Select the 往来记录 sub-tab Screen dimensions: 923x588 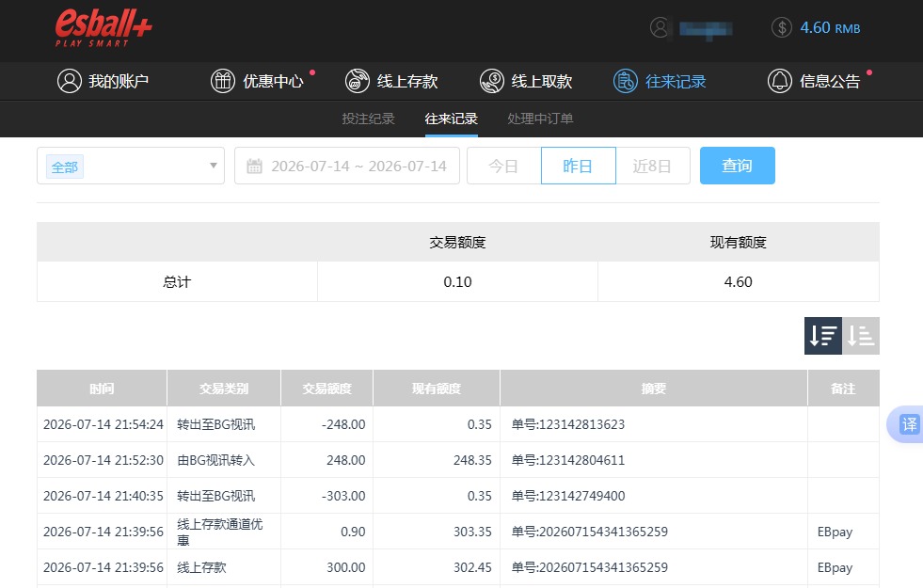coord(452,119)
